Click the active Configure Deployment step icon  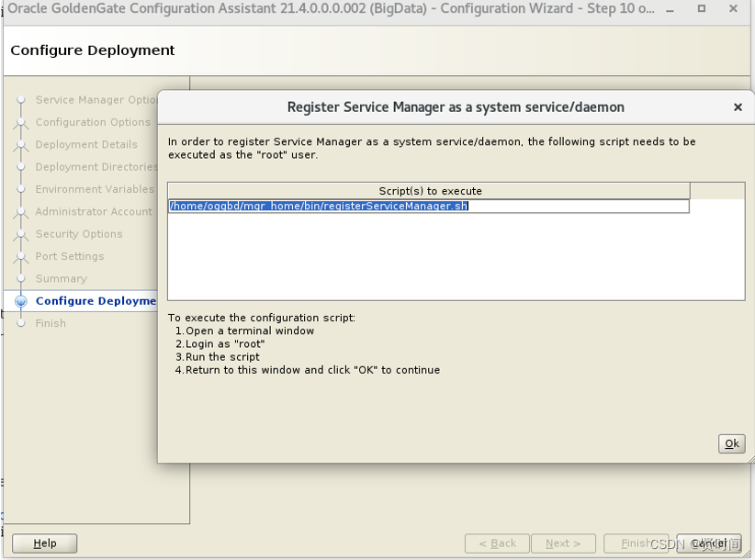click(x=21, y=301)
